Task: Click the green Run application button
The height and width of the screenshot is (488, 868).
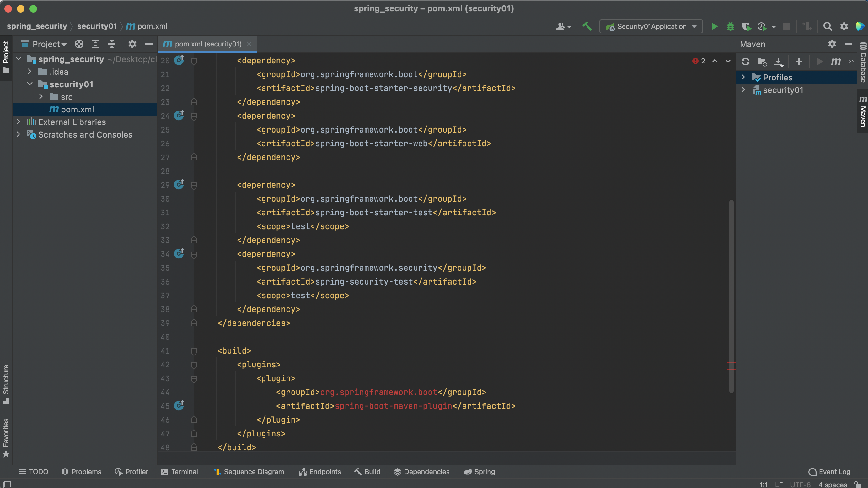Action: point(714,26)
